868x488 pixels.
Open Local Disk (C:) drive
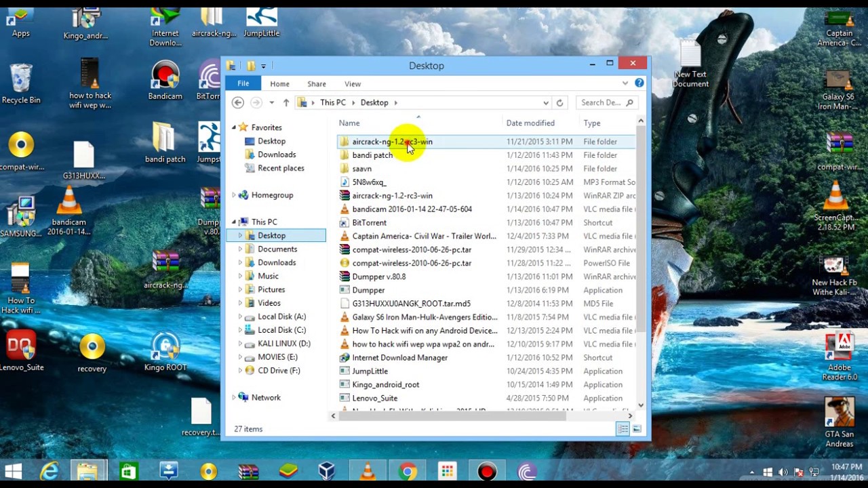pos(281,330)
